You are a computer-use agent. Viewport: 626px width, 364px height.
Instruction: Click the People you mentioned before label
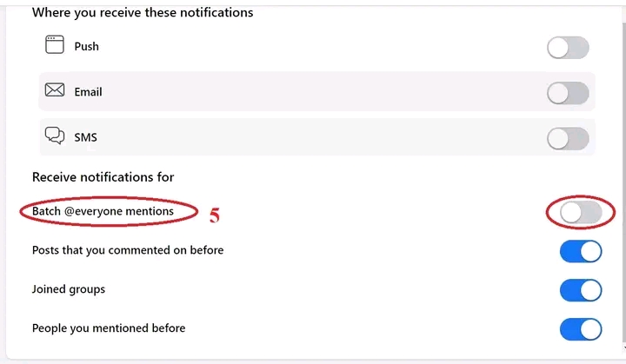click(109, 328)
